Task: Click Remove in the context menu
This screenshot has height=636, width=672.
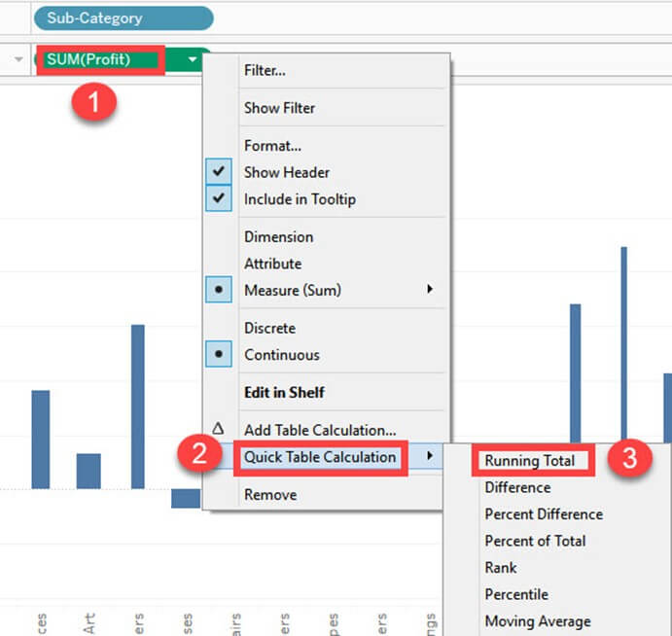Action: (269, 494)
